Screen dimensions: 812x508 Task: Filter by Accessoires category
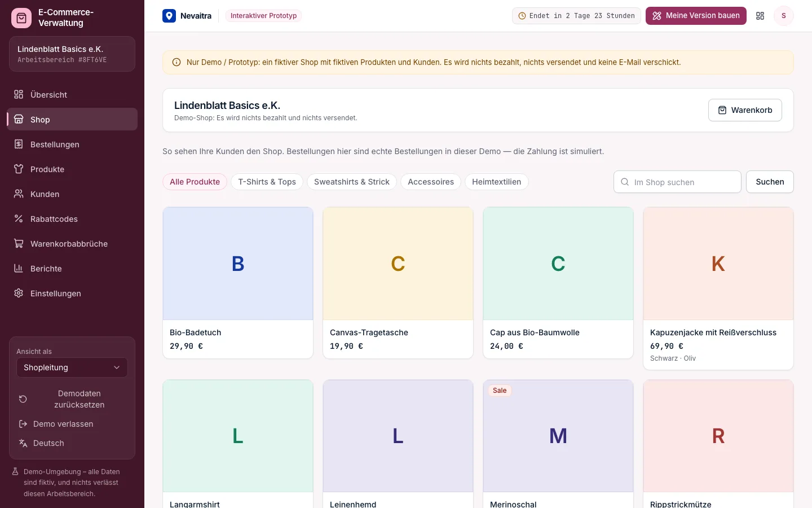tap(431, 182)
